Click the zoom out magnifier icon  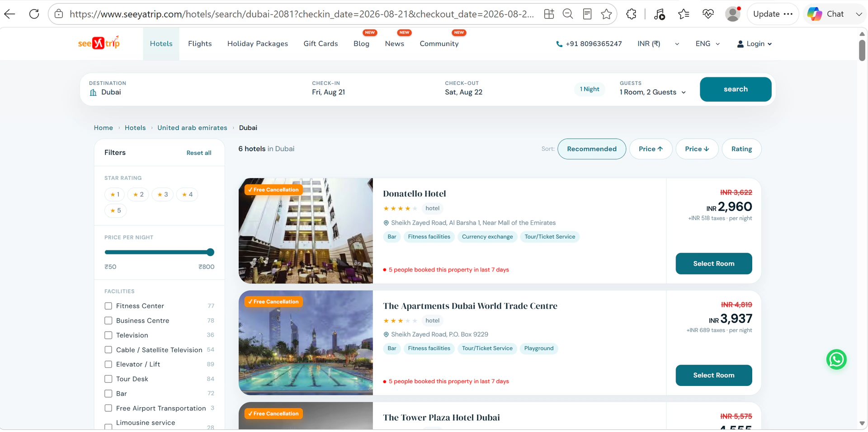(568, 14)
